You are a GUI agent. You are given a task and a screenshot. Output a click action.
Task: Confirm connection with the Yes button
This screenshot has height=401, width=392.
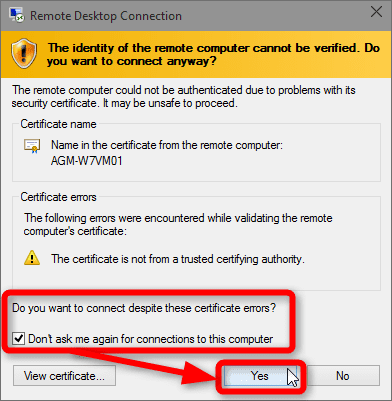259,376
